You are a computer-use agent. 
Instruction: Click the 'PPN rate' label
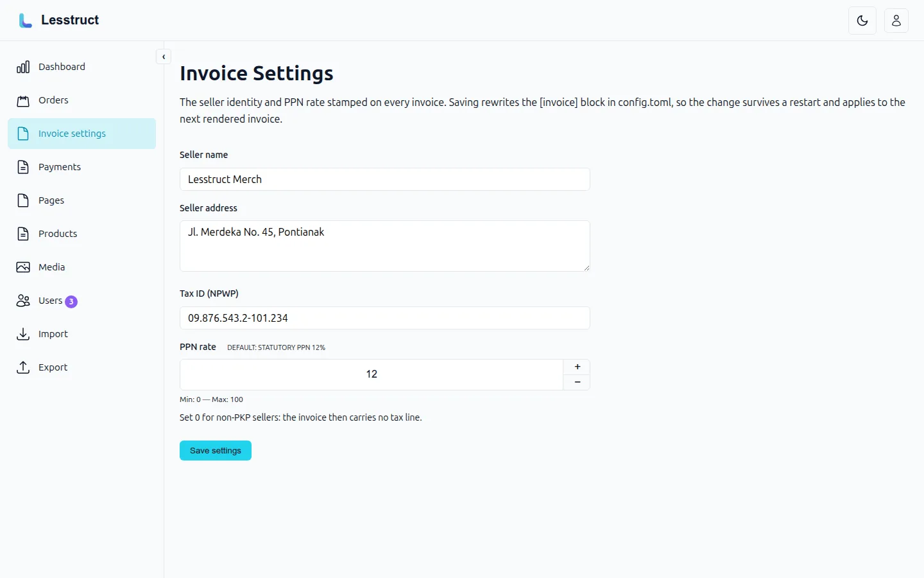198,347
